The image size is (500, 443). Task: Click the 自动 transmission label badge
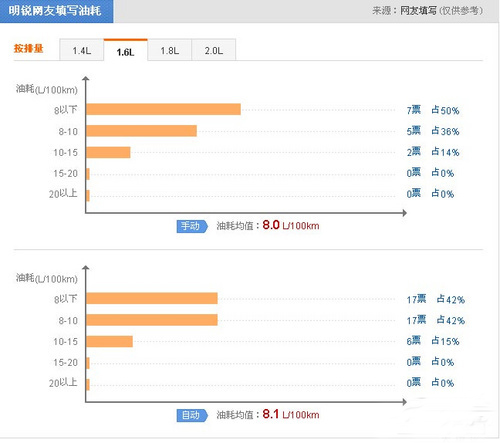coord(192,415)
